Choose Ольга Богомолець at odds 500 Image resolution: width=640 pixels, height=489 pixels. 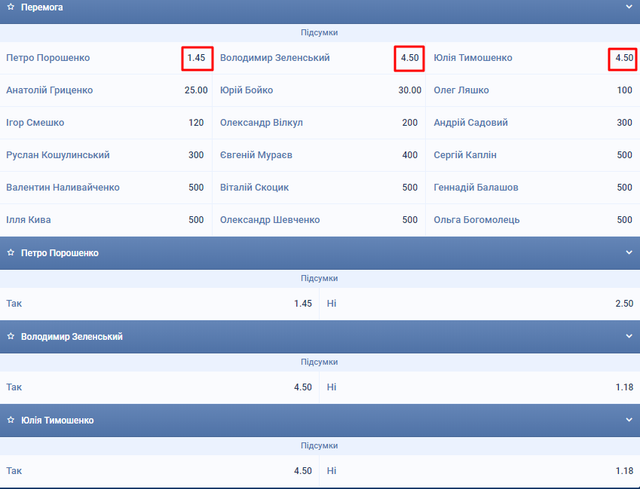pos(624,220)
